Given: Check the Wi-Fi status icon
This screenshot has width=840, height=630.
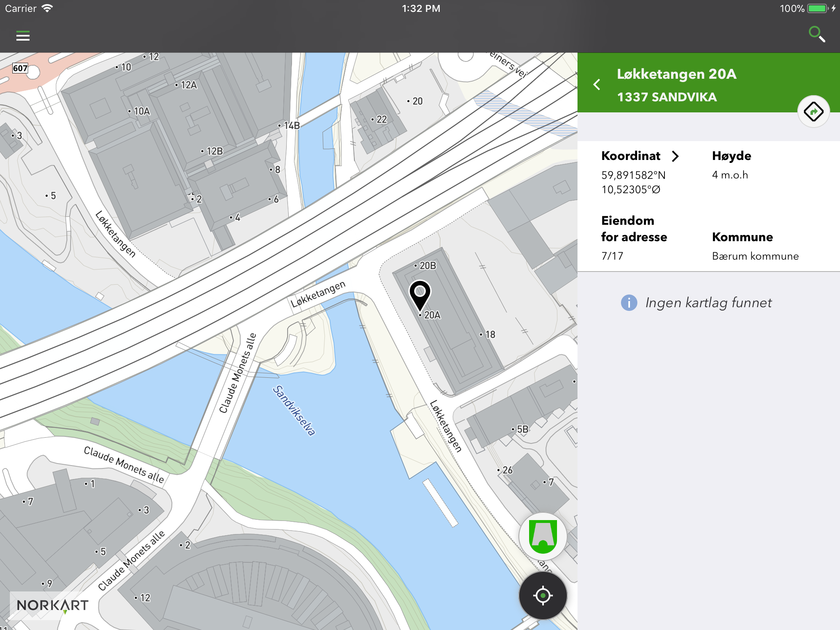Looking at the screenshot, I should coord(48,8).
